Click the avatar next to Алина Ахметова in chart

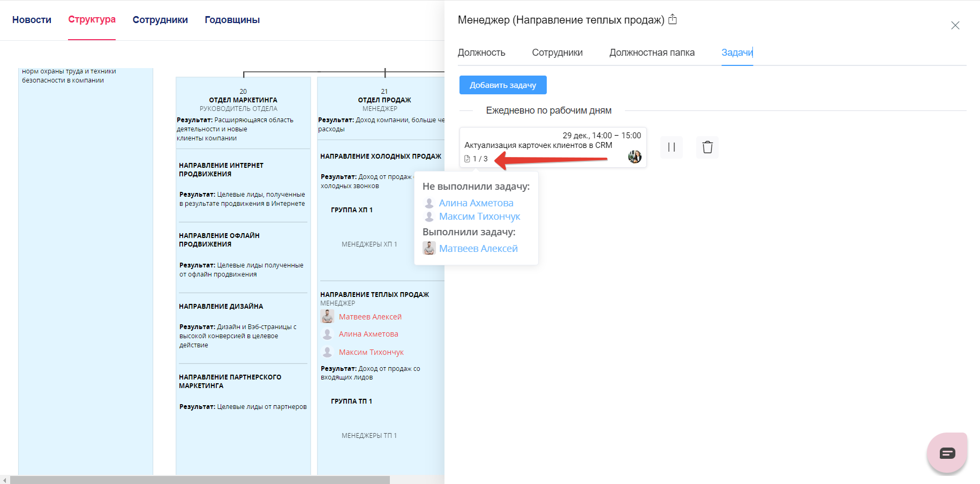click(x=328, y=333)
